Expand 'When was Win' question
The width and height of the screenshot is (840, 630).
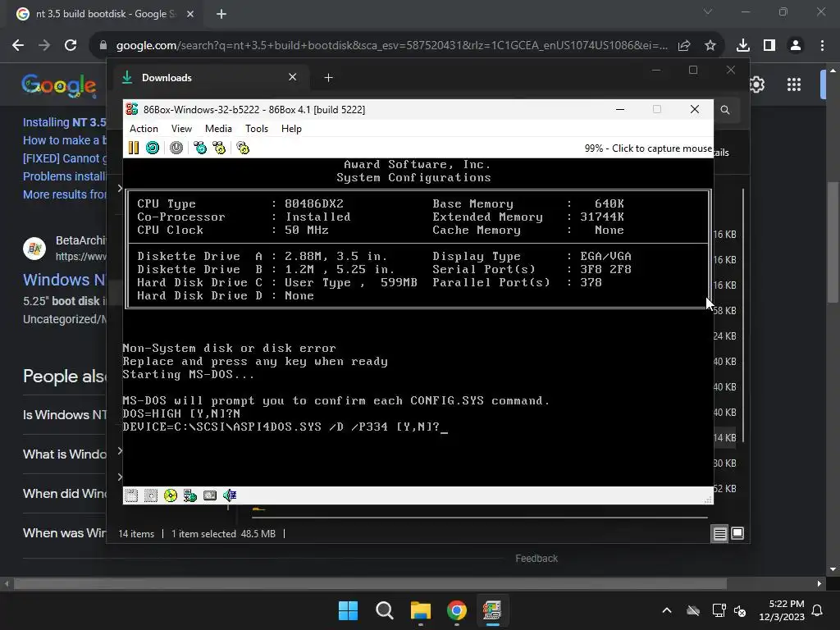[64, 533]
